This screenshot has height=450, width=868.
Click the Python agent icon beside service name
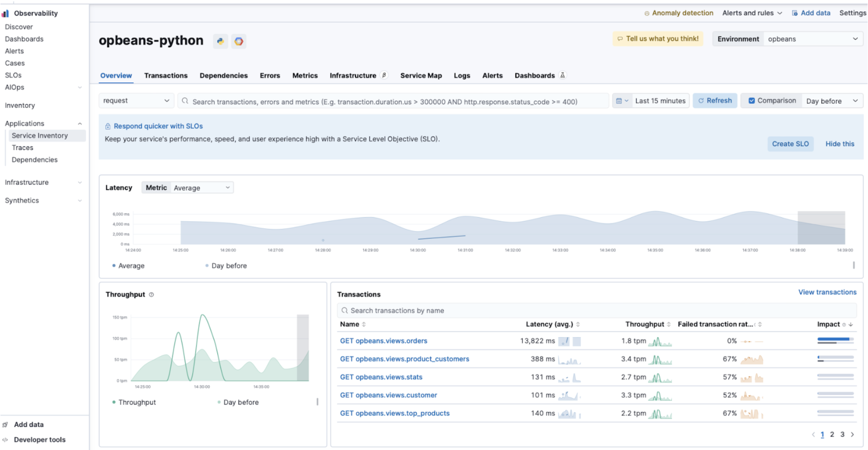coord(220,41)
